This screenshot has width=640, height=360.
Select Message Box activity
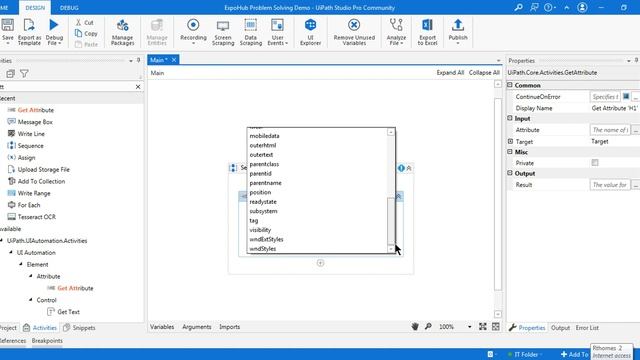tap(35, 122)
